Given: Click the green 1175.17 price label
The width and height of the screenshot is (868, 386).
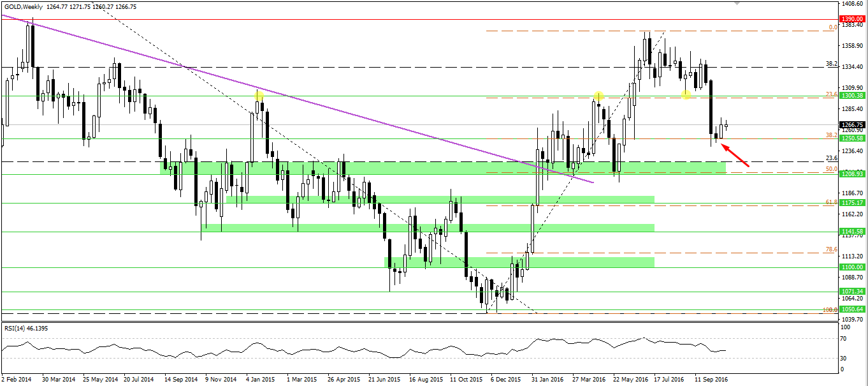Looking at the screenshot, I should [x=852, y=203].
